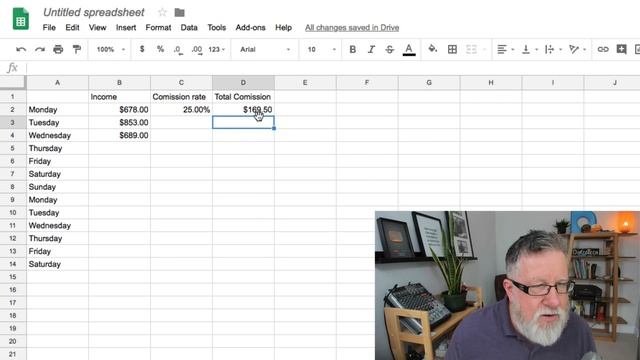Toggle strikethrough formatting
Image resolution: width=640 pixels, height=360 pixels.
point(389,49)
